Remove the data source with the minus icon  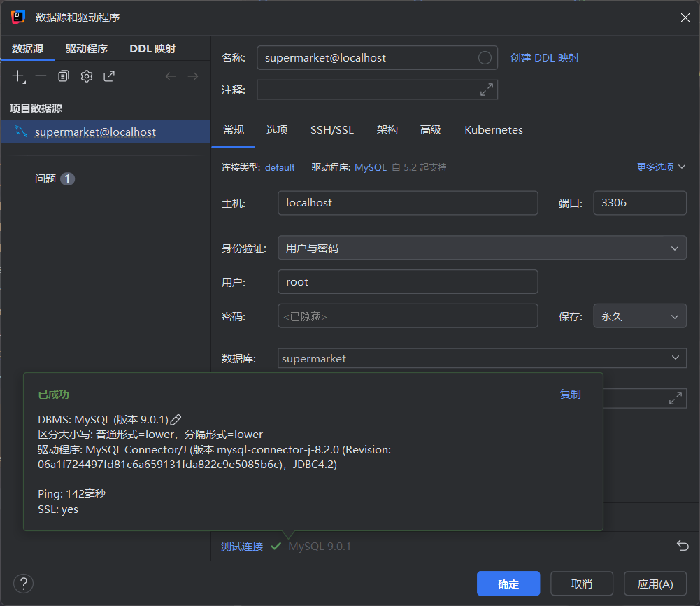[41, 76]
